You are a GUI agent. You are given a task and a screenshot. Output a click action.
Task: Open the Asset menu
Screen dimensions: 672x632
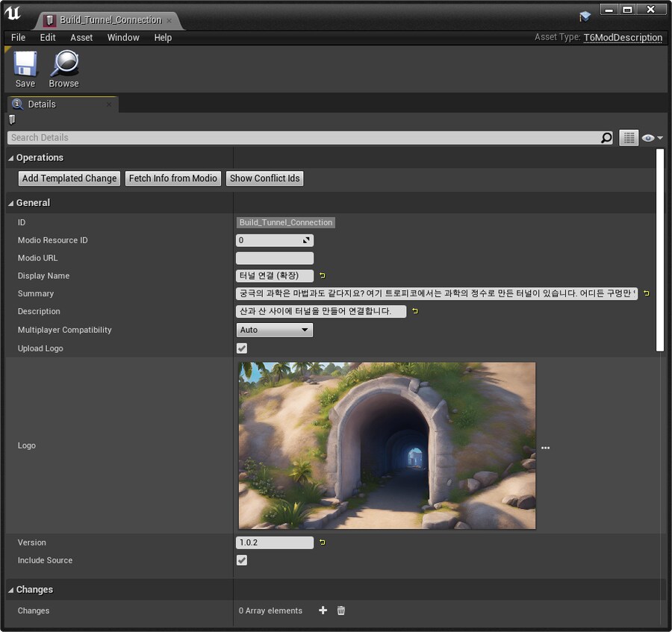click(81, 37)
